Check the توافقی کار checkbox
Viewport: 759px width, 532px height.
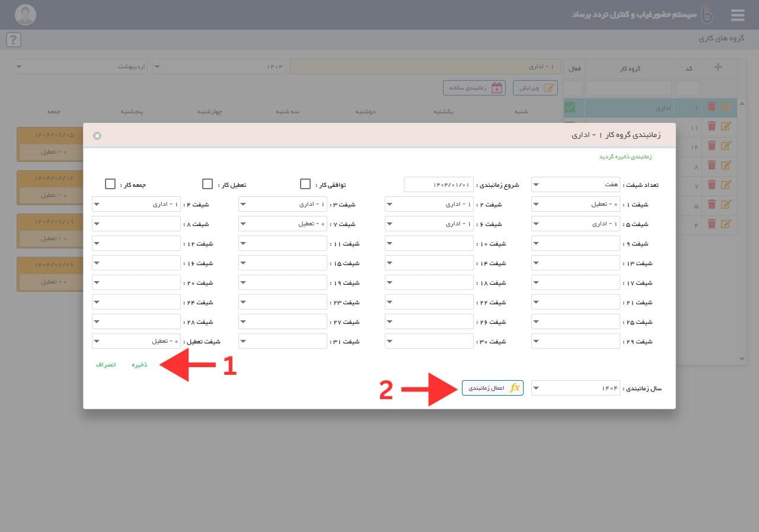[x=305, y=184]
